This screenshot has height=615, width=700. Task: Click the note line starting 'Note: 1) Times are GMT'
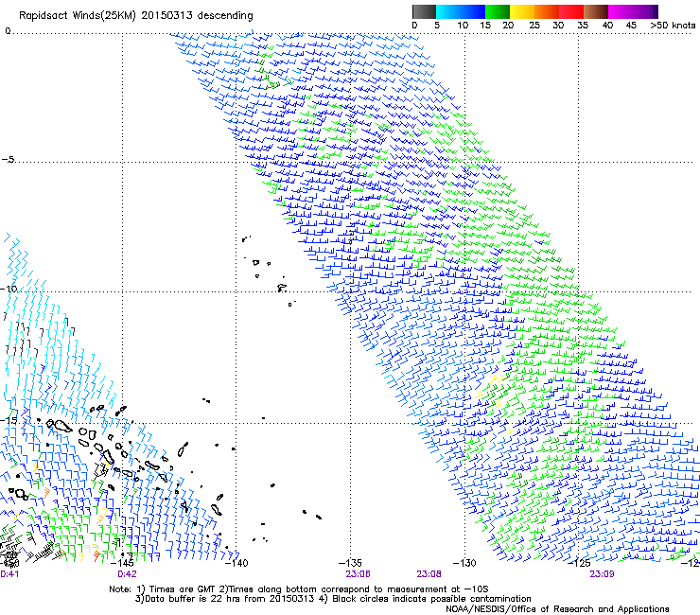point(299,589)
